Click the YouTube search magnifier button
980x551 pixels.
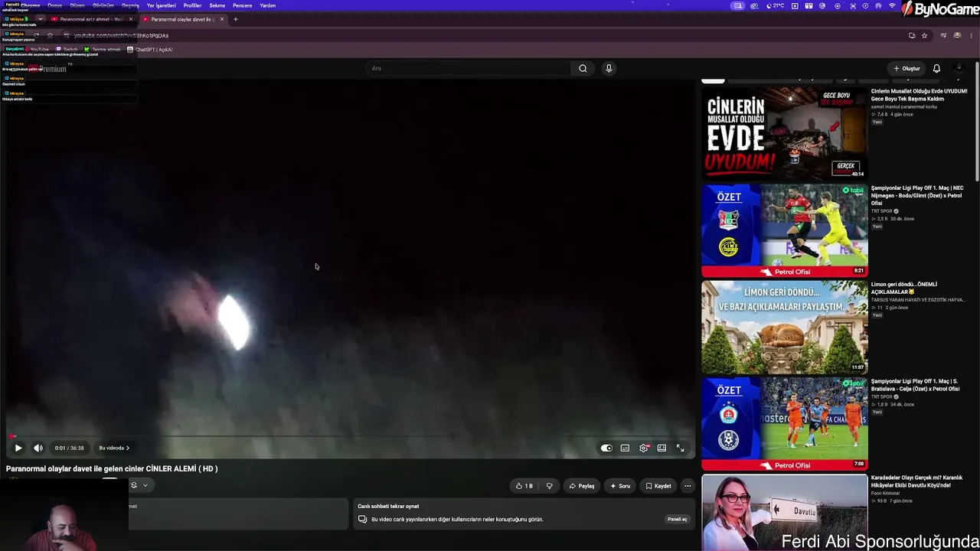[x=583, y=68]
